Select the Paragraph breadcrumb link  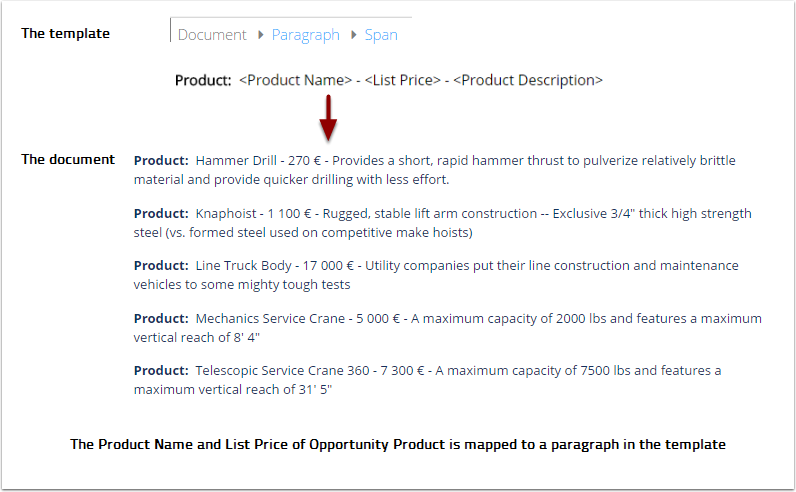(306, 35)
